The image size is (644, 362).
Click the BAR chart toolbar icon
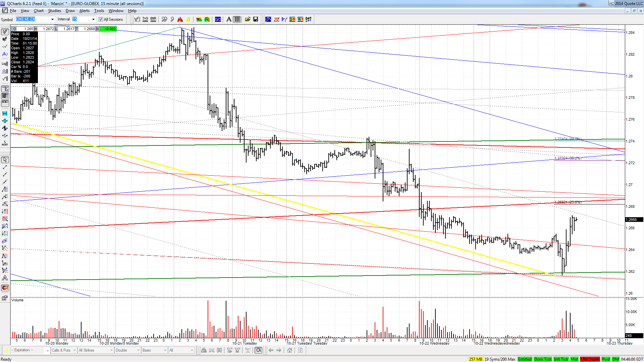(x=153, y=19)
